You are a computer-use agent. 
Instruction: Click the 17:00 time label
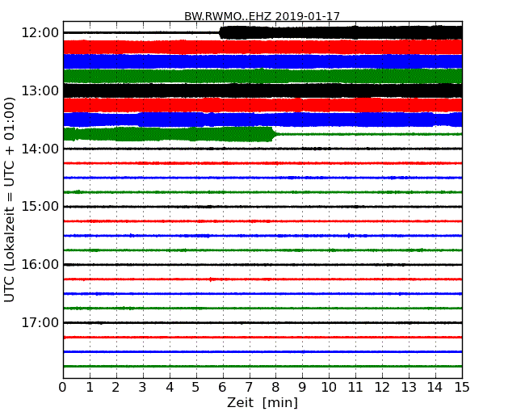pyautogui.click(x=40, y=322)
